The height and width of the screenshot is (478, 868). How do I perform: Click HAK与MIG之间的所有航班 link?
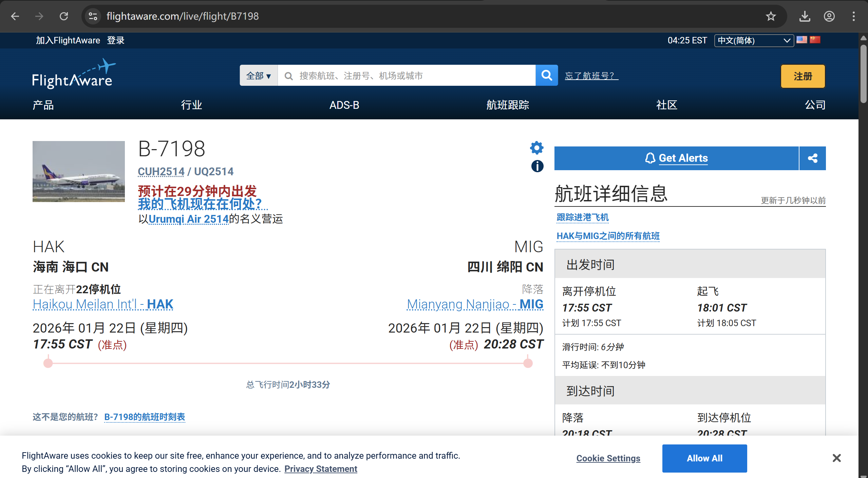[608, 236]
